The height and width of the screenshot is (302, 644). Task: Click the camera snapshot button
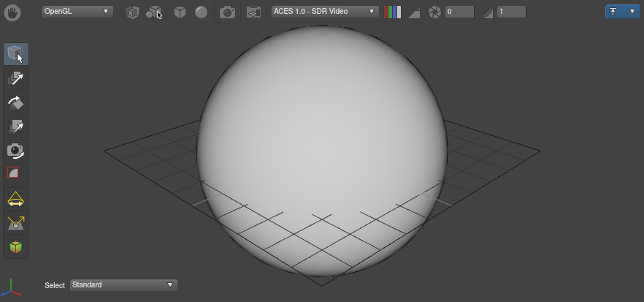pos(228,12)
